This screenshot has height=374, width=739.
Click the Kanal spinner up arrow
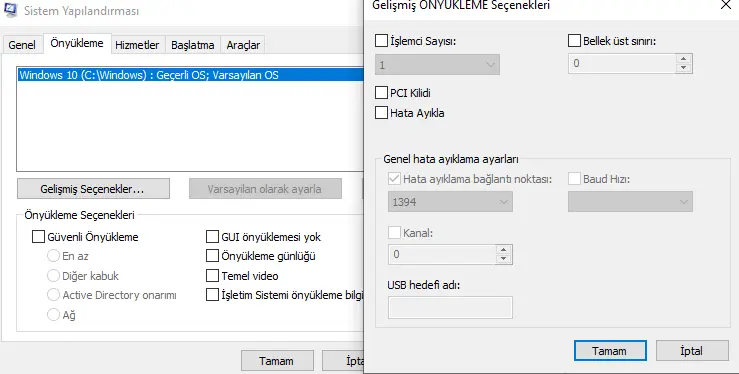click(x=503, y=250)
